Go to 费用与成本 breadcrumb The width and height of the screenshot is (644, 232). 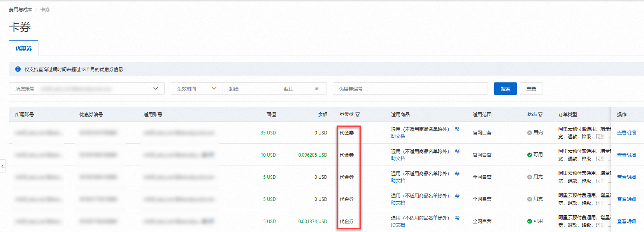[x=21, y=9]
